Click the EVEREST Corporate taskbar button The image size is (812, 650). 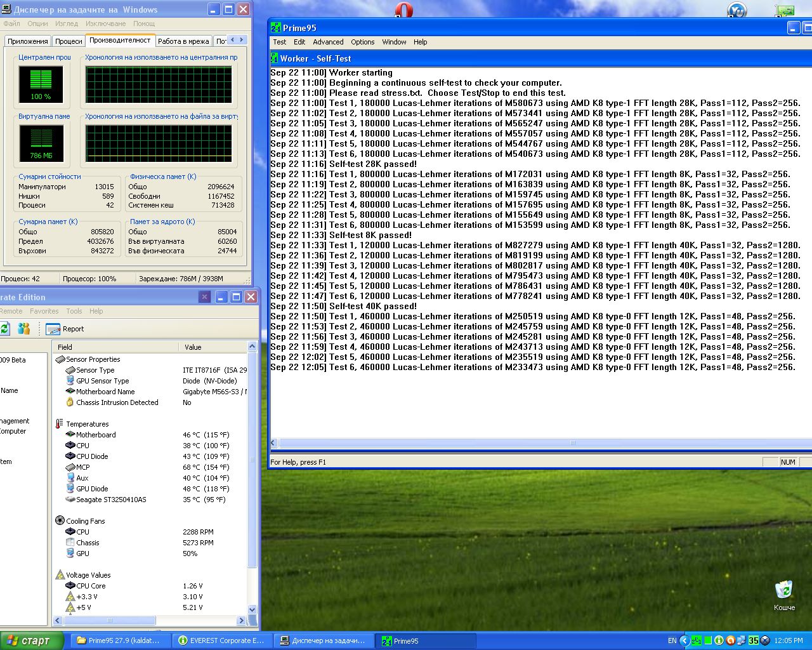[x=222, y=640]
